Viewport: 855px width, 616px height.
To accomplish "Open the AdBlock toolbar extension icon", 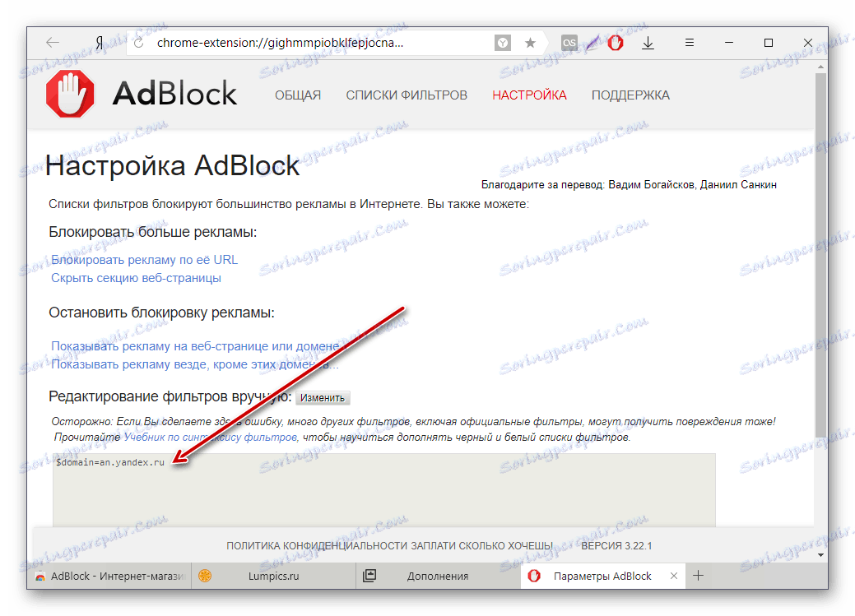I will click(x=616, y=43).
